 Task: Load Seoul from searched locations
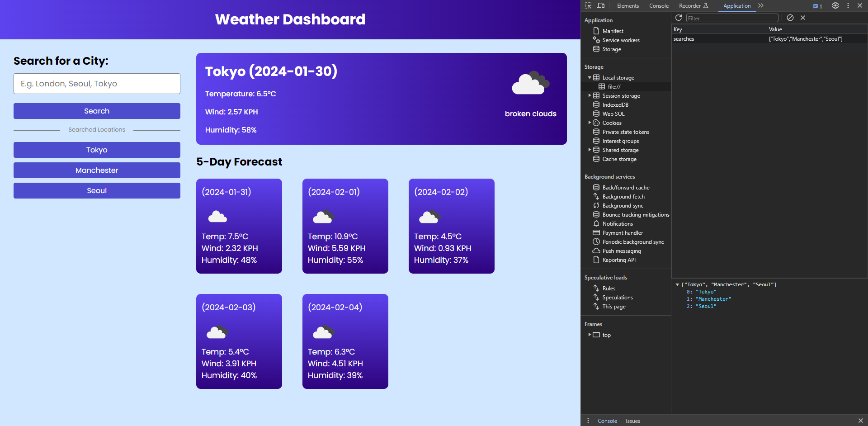(x=97, y=191)
